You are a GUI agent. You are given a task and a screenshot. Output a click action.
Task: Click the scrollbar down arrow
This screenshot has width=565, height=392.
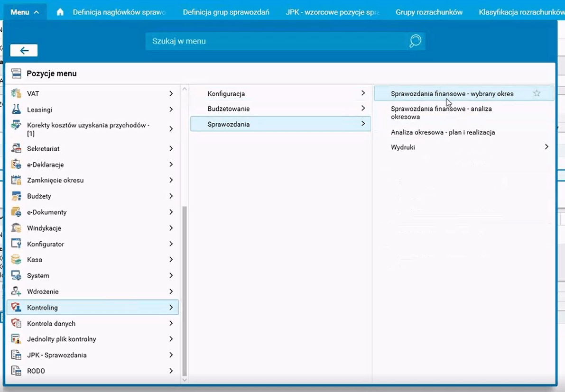(185, 380)
